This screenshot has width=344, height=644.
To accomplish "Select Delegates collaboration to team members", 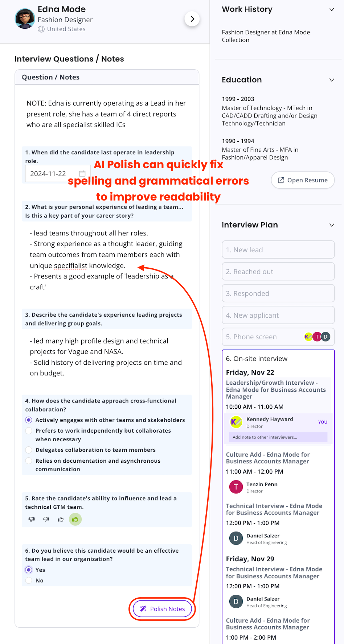I will [x=29, y=450].
